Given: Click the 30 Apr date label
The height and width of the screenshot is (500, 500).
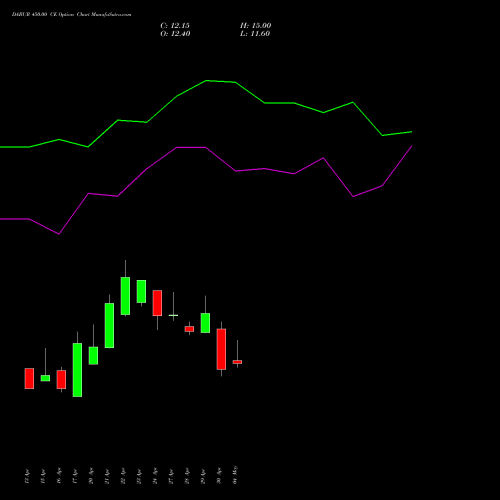Looking at the screenshot, I should coord(219,476).
